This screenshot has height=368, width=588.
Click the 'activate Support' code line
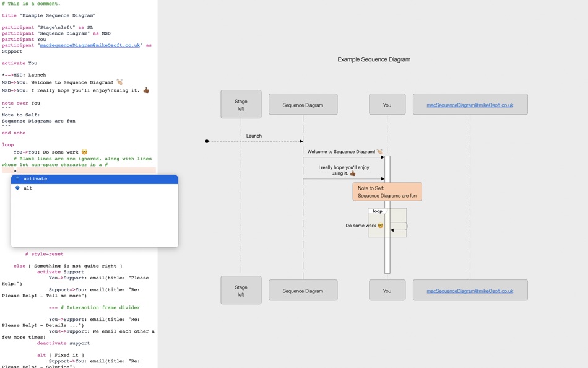coord(61,272)
